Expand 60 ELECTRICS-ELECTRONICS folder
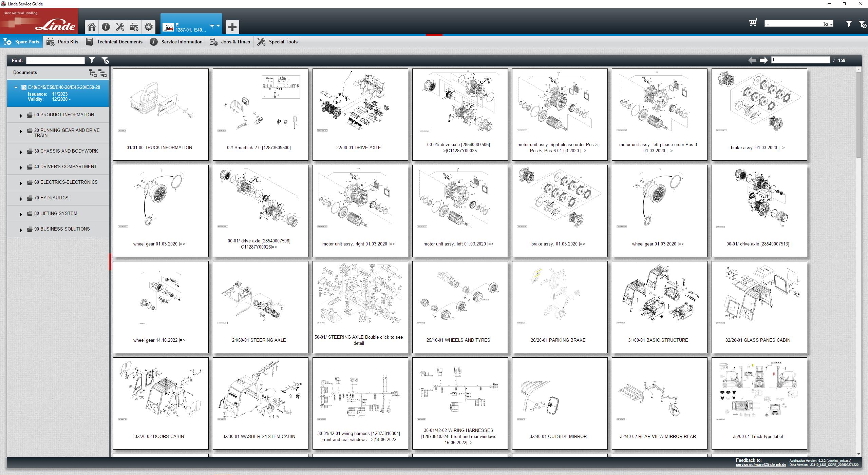868x475 pixels. click(x=21, y=183)
